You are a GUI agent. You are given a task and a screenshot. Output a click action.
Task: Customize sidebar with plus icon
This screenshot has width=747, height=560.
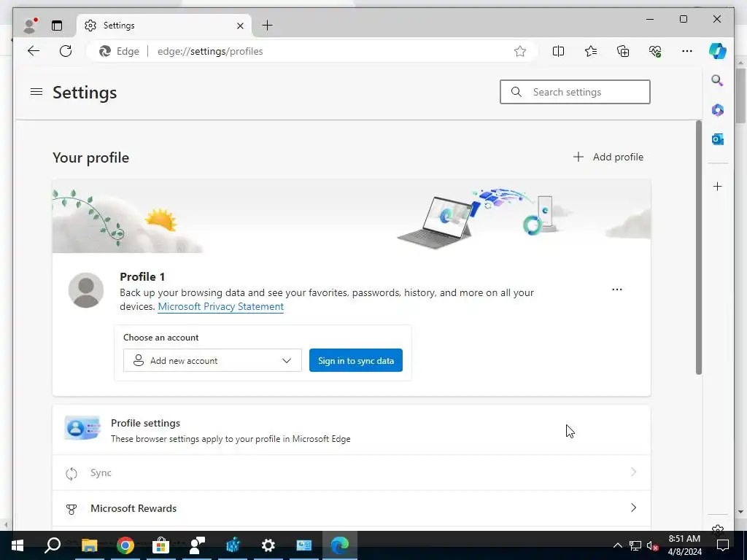[718, 186]
